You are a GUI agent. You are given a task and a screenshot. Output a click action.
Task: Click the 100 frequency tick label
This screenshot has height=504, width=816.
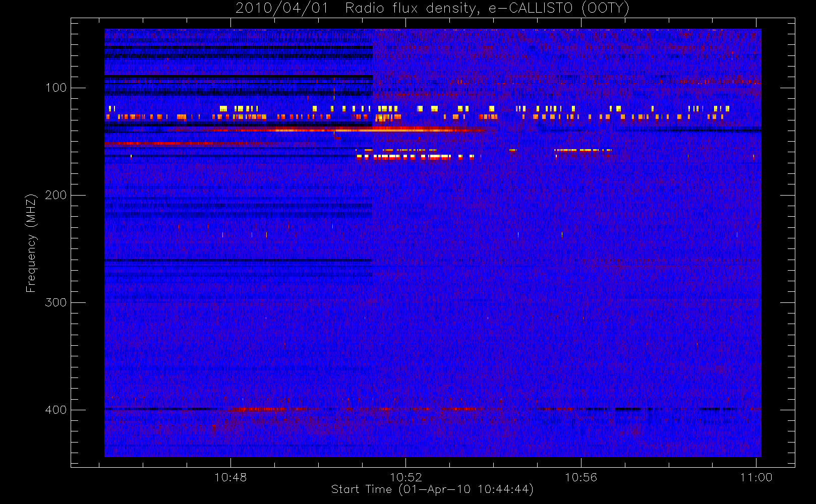click(55, 88)
